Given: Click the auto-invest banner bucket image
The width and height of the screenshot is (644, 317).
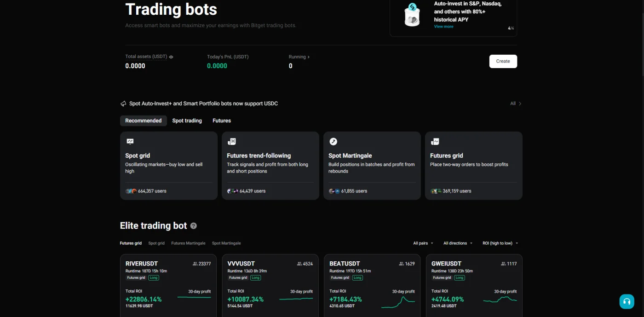Looking at the screenshot, I should [x=412, y=15].
